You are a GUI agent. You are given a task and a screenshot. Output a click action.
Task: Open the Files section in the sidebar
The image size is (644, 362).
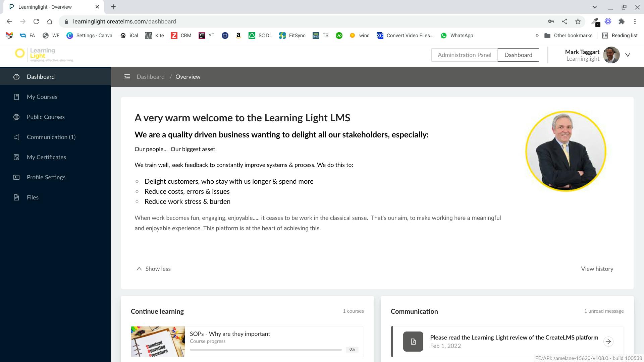tap(33, 197)
